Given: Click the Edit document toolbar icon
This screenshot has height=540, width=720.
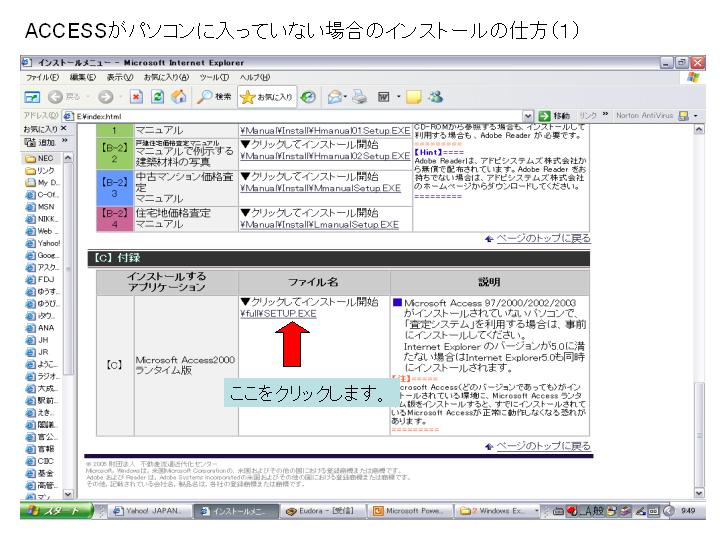Looking at the screenshot, I should click(x=384, y=97).
